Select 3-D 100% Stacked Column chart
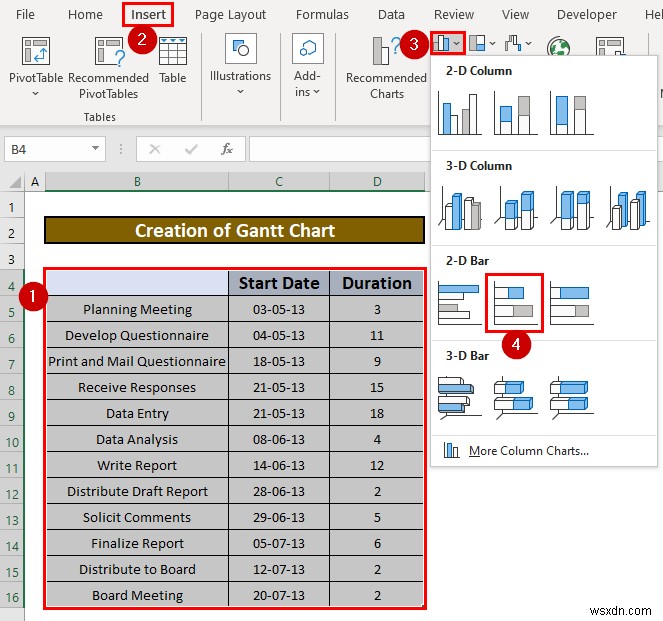 coord(571,209)
